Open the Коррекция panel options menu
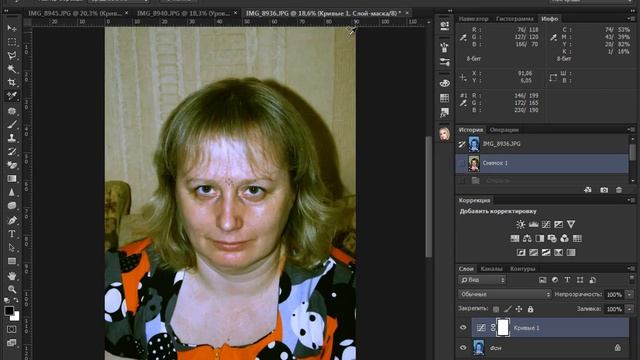This screenshot has height=360, width=640. click(x=632, y=200)
